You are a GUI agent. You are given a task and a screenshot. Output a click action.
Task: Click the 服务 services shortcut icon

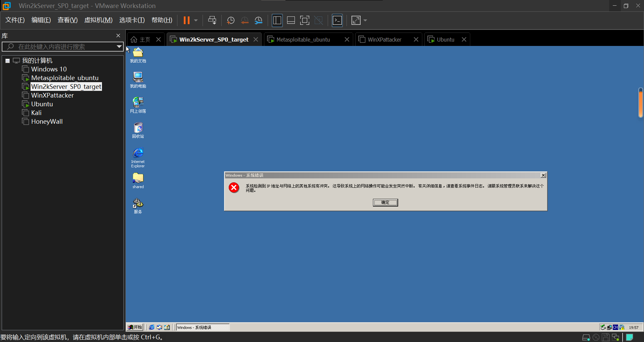(138, 206)
